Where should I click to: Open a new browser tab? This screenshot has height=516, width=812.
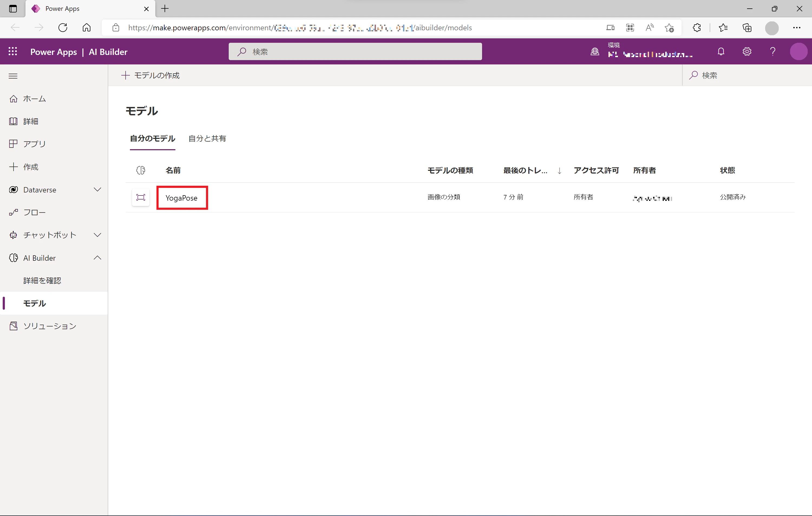[165, 9]
